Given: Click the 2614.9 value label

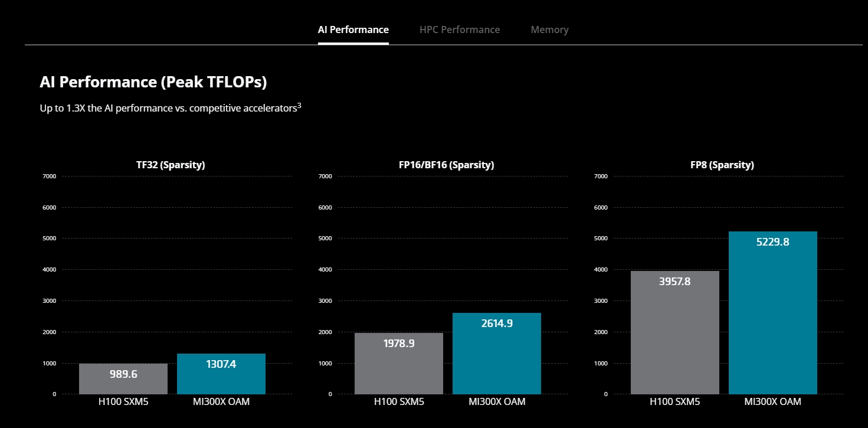Looking at the screenshot, I should pyautogui.click(x=497, y=323).
